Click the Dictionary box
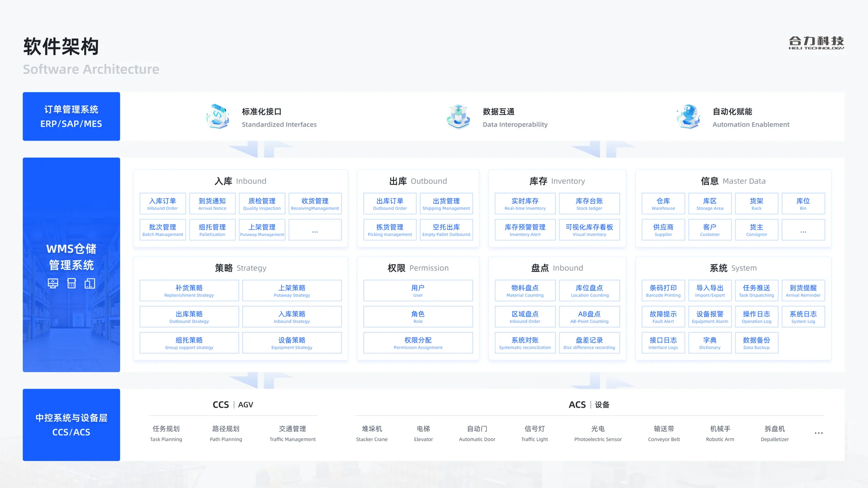The height and width of the screenshot is (488, 868). (x=710, y=343)
